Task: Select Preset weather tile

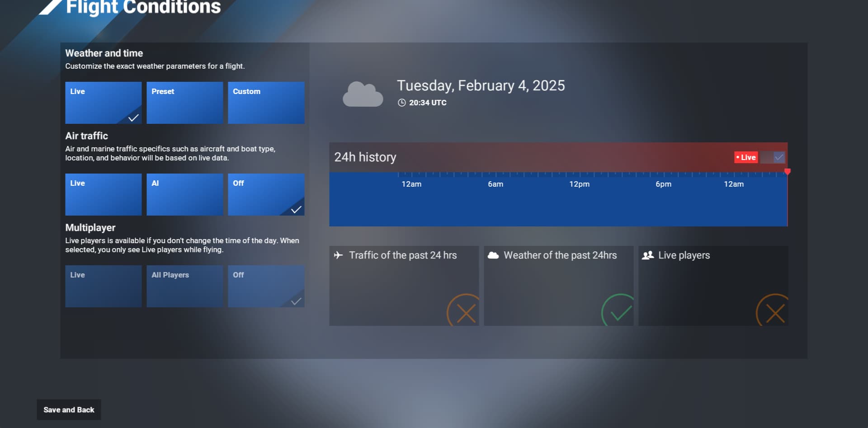Action: coord(184,103)
